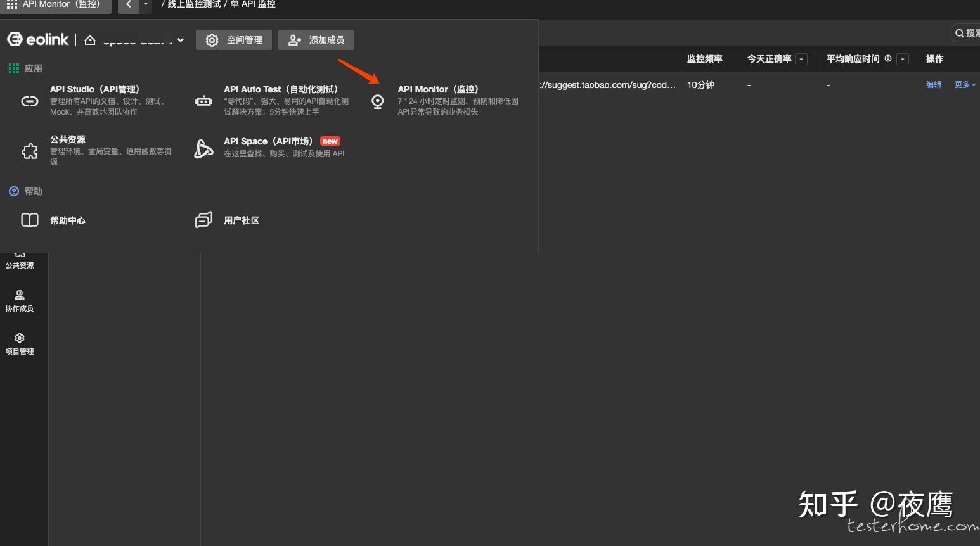Click the 公共资源 puzzle-piece icon
The height and width of the screenshot is (546, 980).
pos(30,151)
